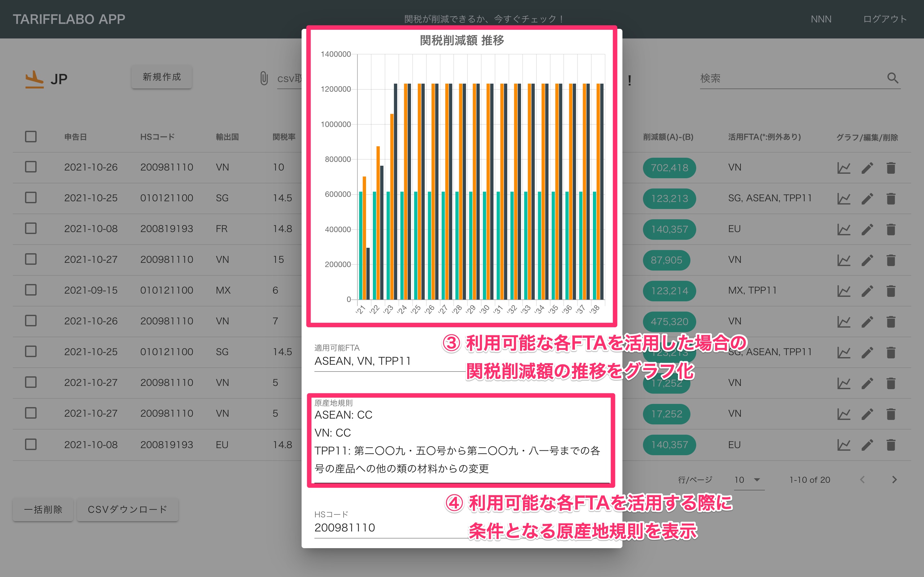Edit the 2021-10-08 FR 200819193 entry
924x577 pixels.
(x=867, y=229)
